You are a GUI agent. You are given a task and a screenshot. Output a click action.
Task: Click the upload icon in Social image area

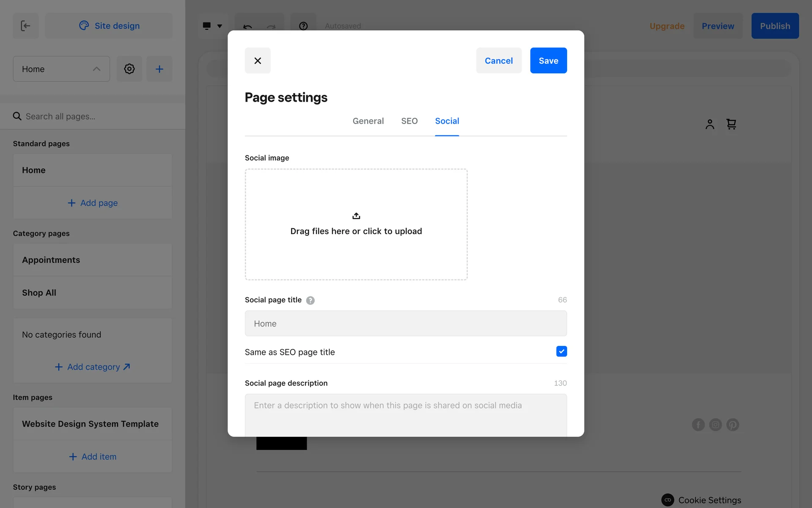tap(356, 216)
